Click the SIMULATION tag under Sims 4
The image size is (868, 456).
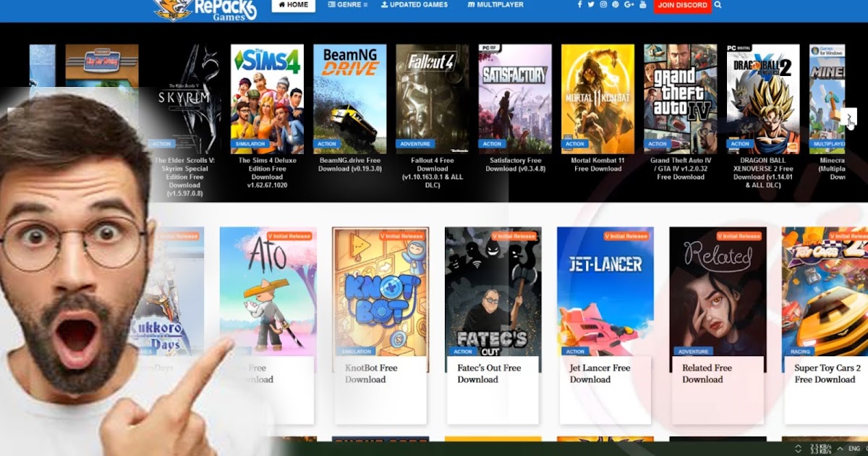point(250,144)
